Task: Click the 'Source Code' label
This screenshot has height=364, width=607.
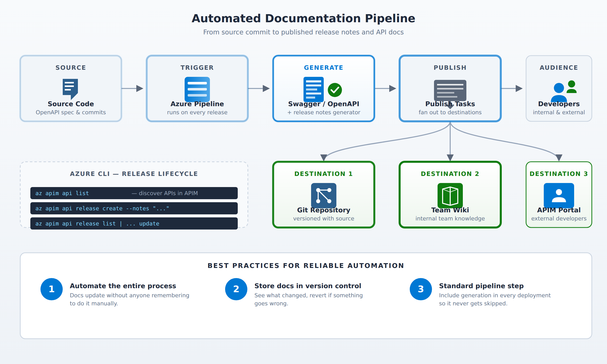Action: 71,104
